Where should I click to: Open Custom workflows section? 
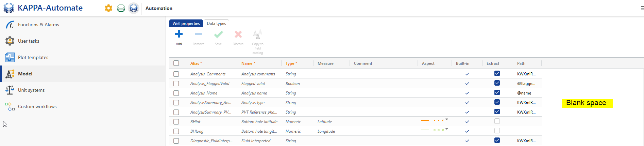pos(83,106)
